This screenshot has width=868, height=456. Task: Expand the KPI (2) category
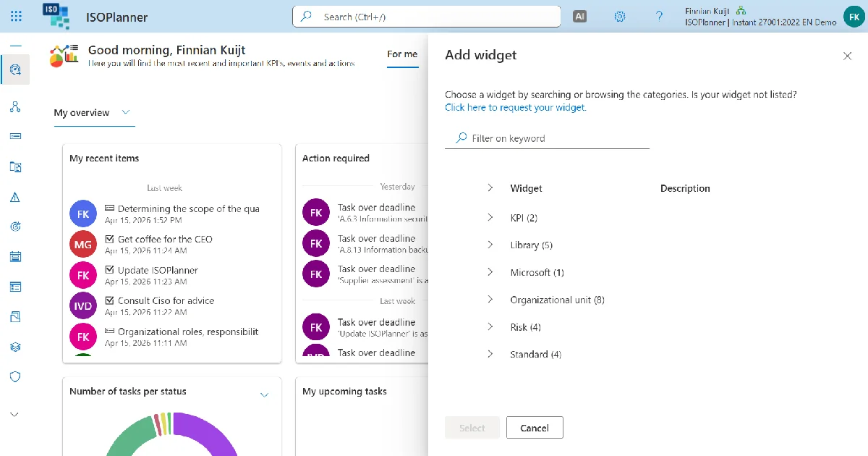click(490, 217)
